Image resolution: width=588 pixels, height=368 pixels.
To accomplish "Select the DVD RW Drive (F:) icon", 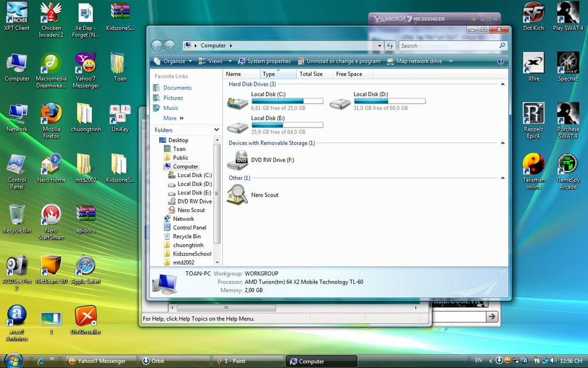I will 237,160.
